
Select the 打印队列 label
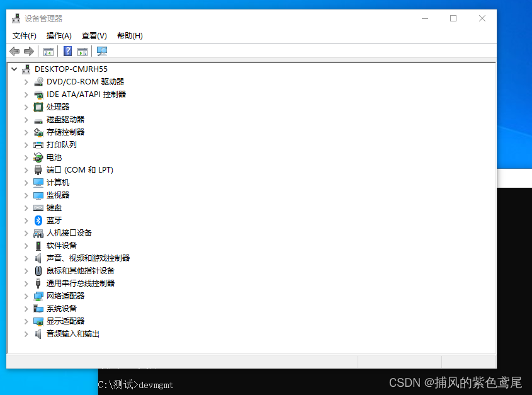[62, 145]
